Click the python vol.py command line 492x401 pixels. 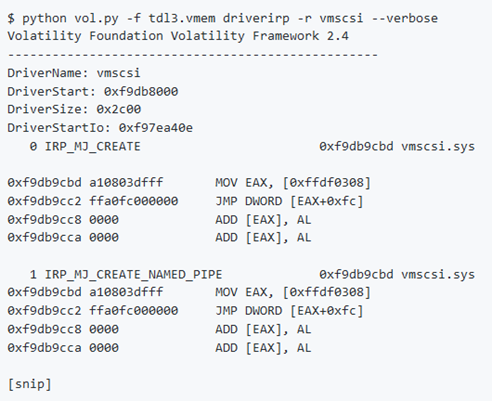tap(223, 18)
